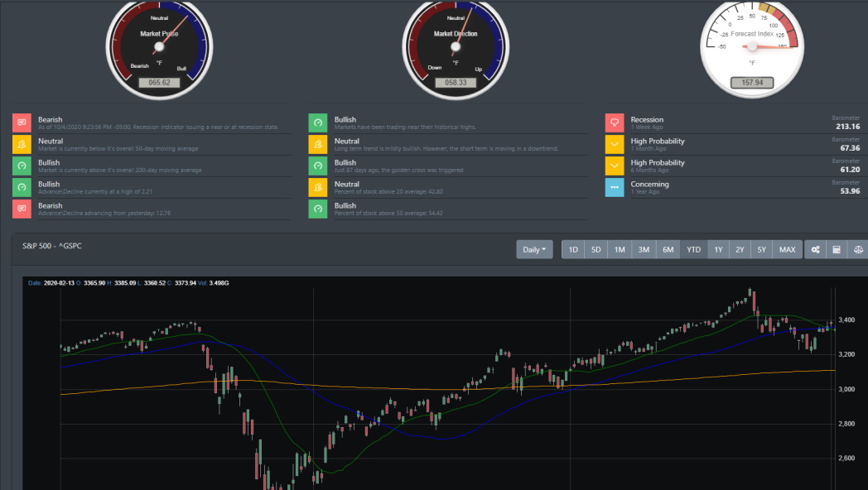Click the yellow icon for the 50-day moving average row
The image size is (868, 490).
pyautogui.click(x=22, y=144)
